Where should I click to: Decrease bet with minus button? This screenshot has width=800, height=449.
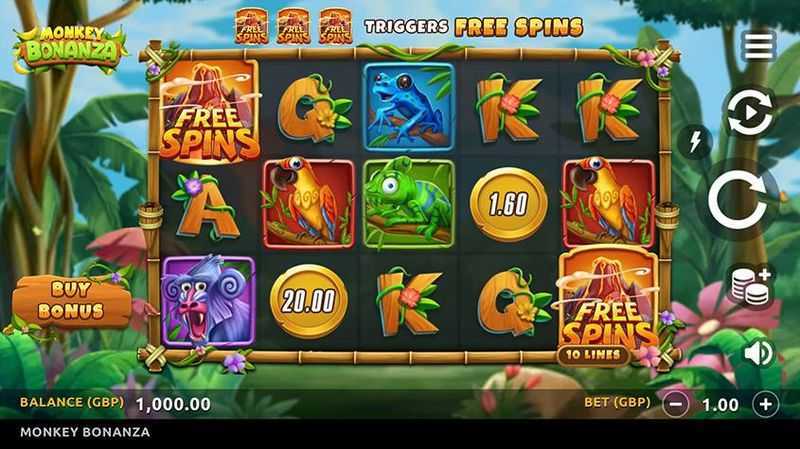click(x=676, y=404)
